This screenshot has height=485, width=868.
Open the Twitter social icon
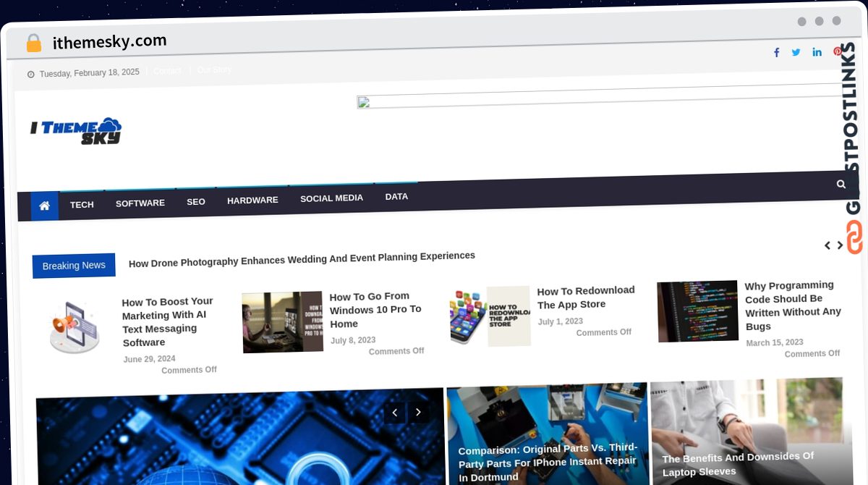click(x=796, y=52)
